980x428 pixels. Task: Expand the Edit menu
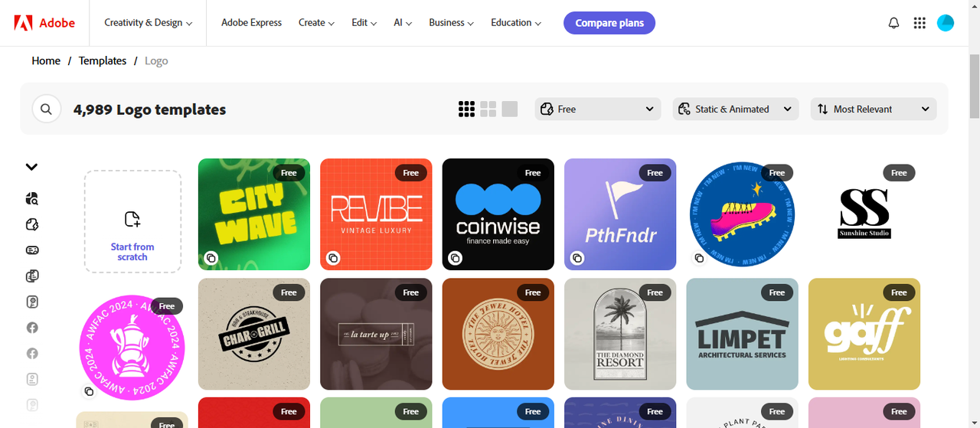(364, 23)
